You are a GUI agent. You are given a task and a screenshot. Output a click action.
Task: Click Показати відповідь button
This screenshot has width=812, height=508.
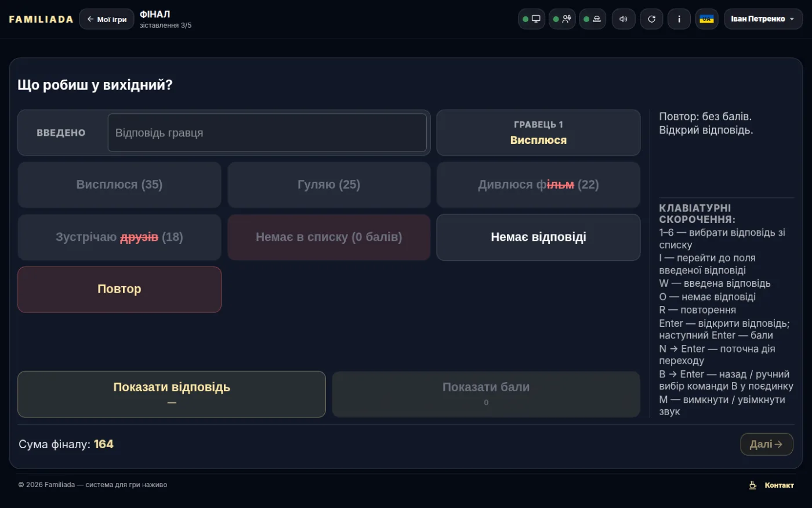172,394
